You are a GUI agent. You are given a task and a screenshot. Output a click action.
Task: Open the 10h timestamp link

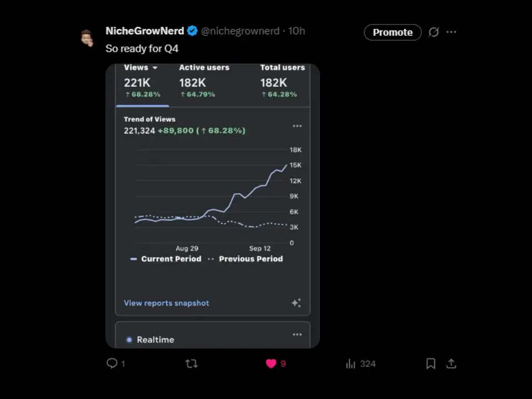(x=297, y=31)
